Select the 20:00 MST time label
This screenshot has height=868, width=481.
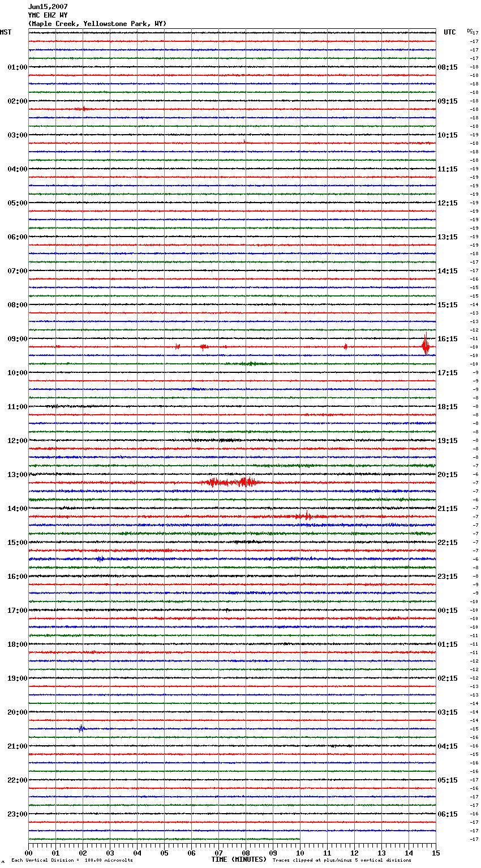click(18, 712)
